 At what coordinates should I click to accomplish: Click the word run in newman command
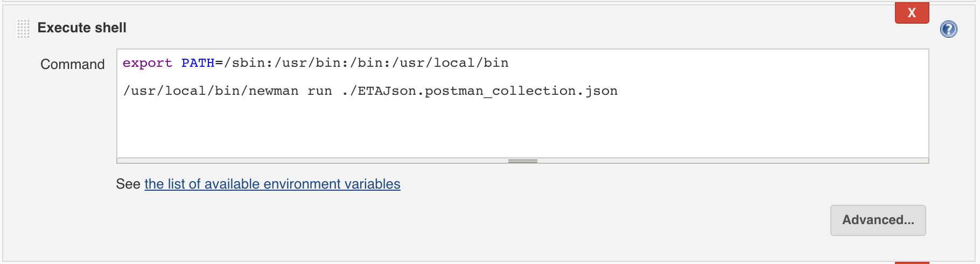tap(320, 91)
